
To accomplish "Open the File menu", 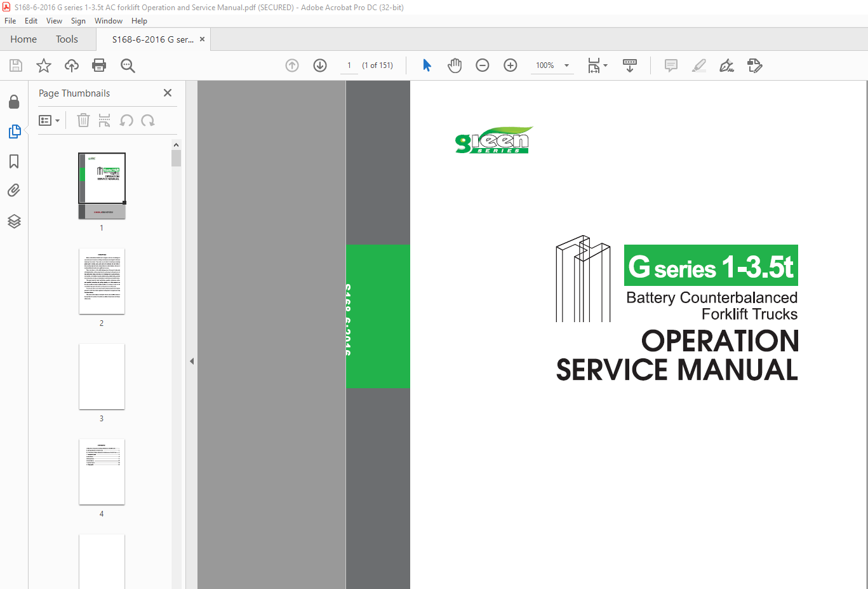I will 10,21.
